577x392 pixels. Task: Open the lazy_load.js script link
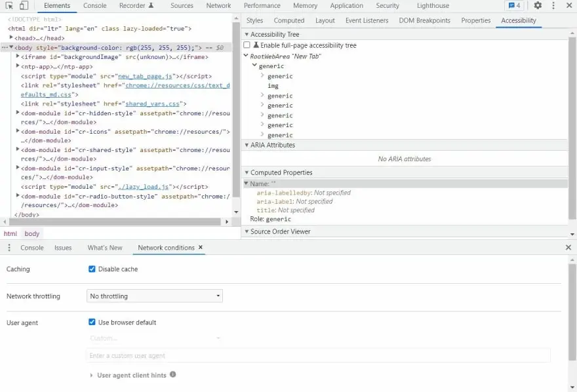pyautogui.click(x=144, y=187)
